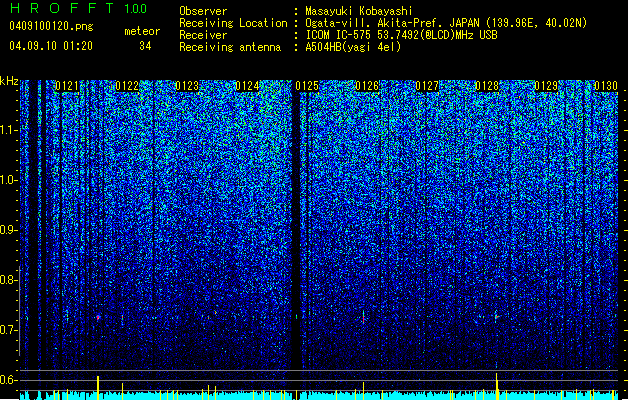Click the 0.6 kHz axis tick label
Image resolution: width=629 pixels, height=400 pixels.
point(9,380)
